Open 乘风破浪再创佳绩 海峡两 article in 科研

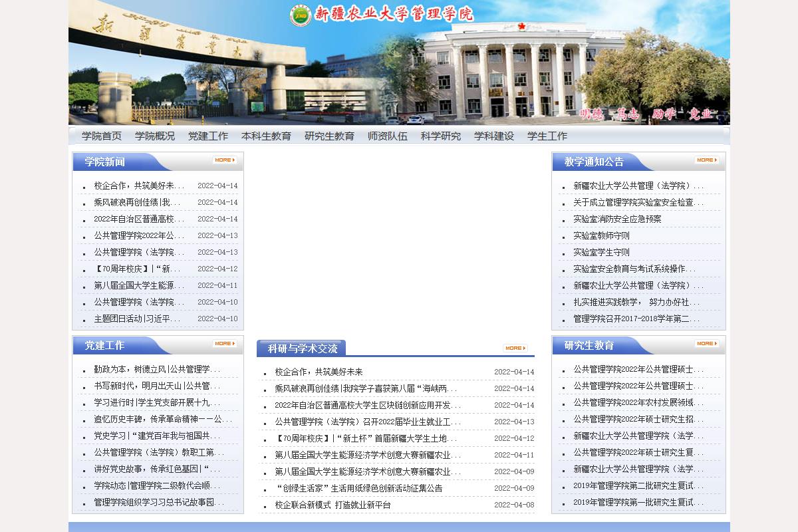coord(366,388)
